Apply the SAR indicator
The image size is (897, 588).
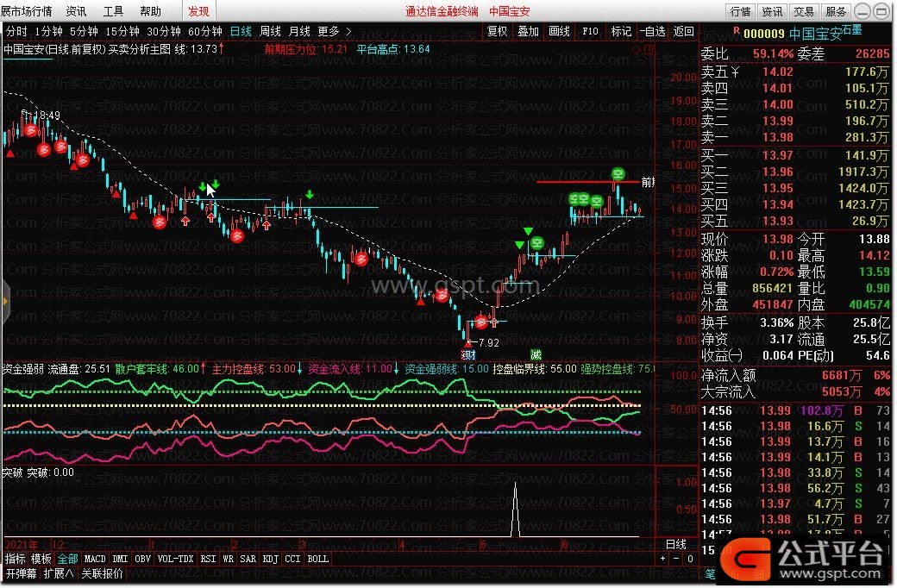pyautogui.click(x=248, y=559)
